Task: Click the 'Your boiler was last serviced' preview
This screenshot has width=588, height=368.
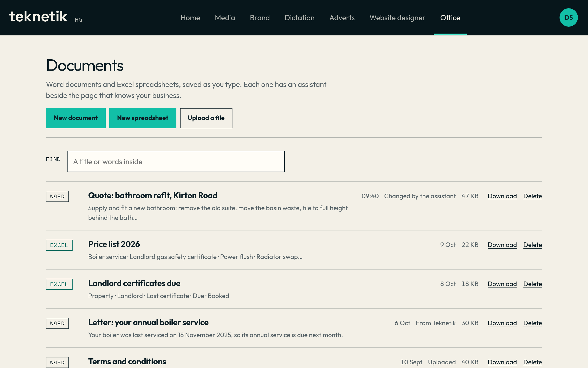Action: coord(215,335)
